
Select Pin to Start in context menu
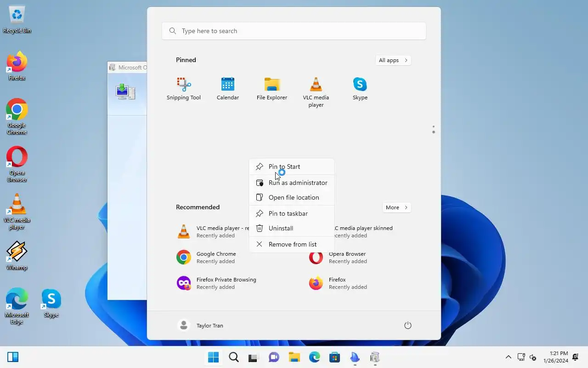pos(291,167)
